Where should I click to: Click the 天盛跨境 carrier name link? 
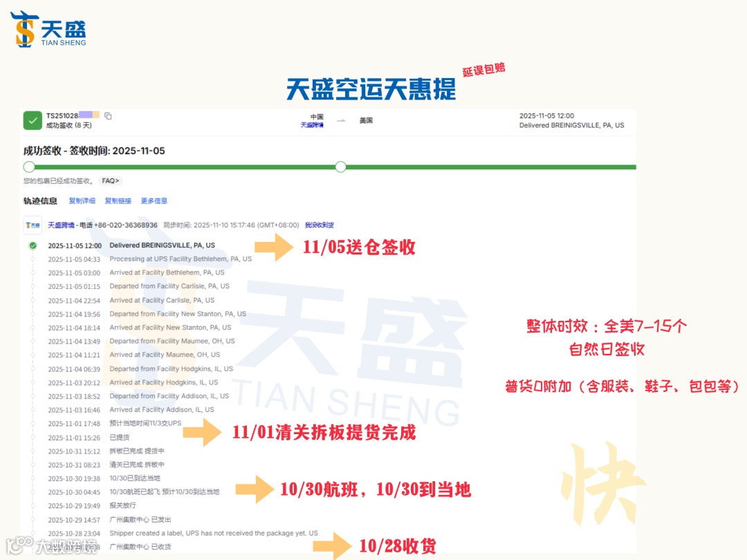coord(61,225)
